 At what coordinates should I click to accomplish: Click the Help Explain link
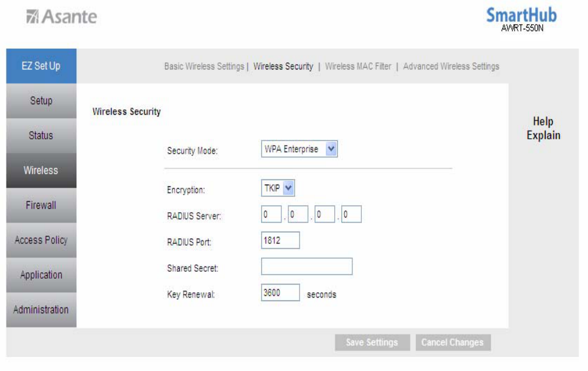(543, 129)
